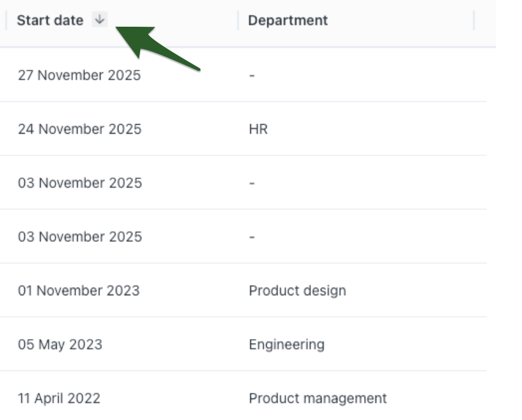
Task: Select the 05 May 2023 date cell
Action: click(x=60, y=345)
